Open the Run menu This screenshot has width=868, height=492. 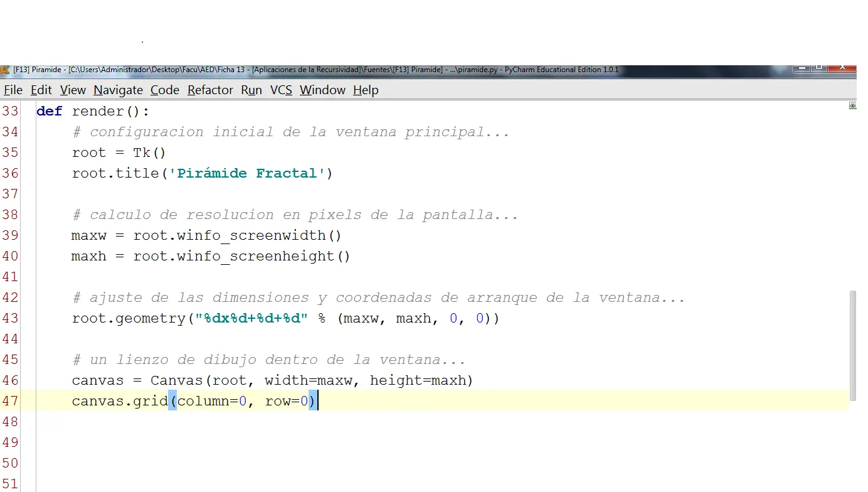pyautogui.click(x=251, y=90)
